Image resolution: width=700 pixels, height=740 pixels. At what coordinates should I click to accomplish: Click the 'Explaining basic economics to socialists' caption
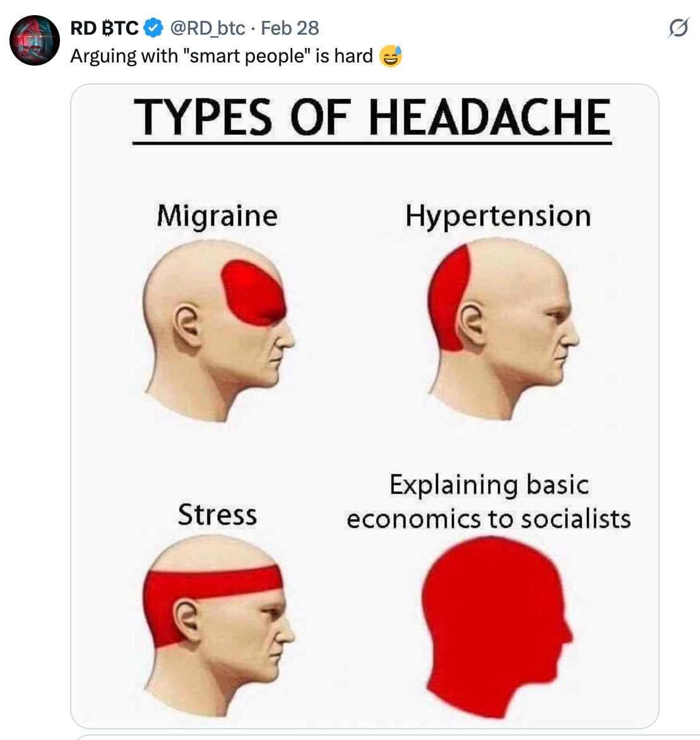click(489, 502)
